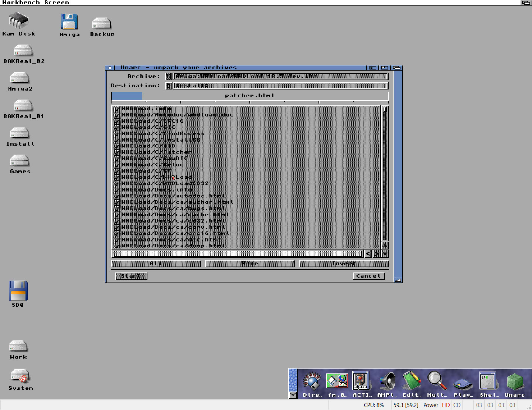Select the BAKReal_02 drive icon
Viewport: 532px width, 410px height.
pos(23,50)
